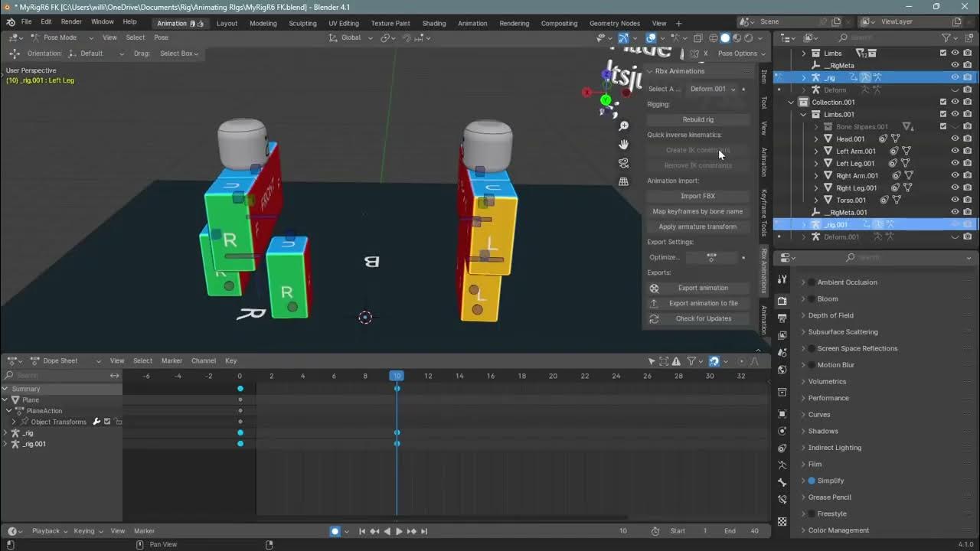The width and height of the screenshot is (980, 551).
Task: Jump to the animation start frame
Action: tap(361, 531)
